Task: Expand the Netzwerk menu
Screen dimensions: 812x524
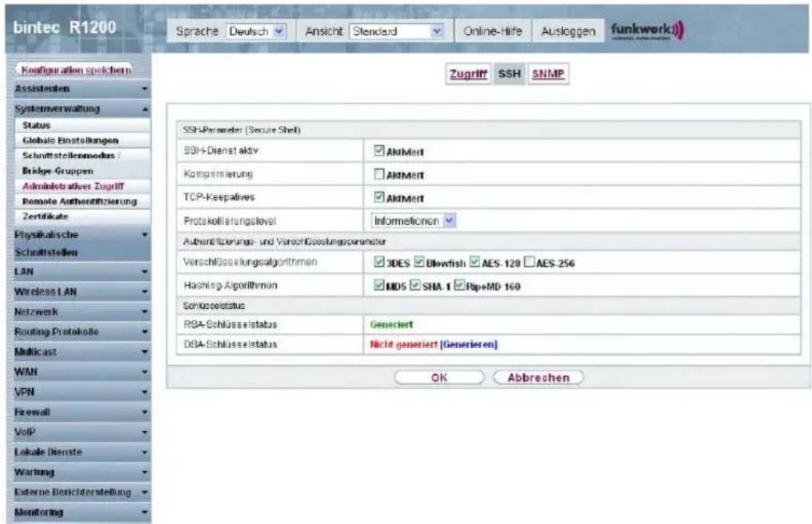Action: [82, 312]
